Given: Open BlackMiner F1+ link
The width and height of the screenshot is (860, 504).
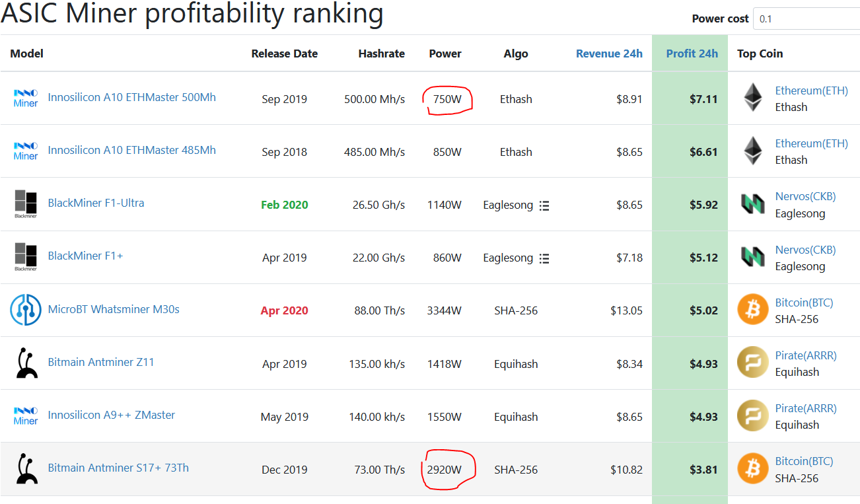Looking at the screenshot, I should (85, 256).
